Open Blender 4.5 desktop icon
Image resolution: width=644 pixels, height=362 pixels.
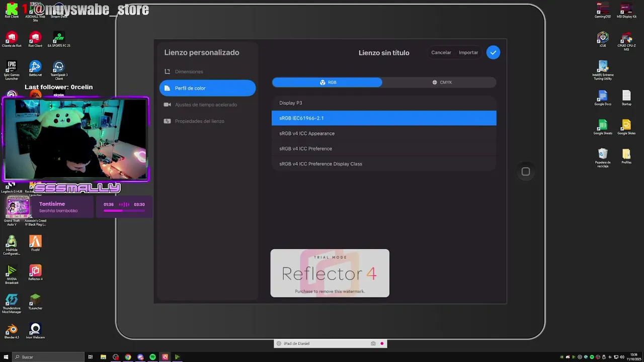[12, 331]
